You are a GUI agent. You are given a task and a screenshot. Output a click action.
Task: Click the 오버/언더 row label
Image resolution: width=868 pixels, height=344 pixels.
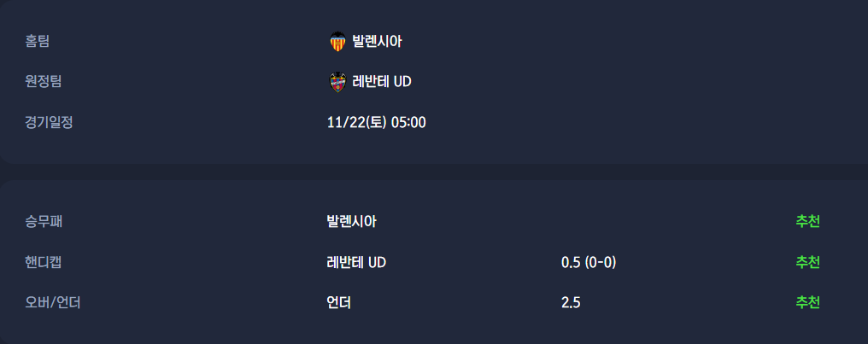[53, 302]
